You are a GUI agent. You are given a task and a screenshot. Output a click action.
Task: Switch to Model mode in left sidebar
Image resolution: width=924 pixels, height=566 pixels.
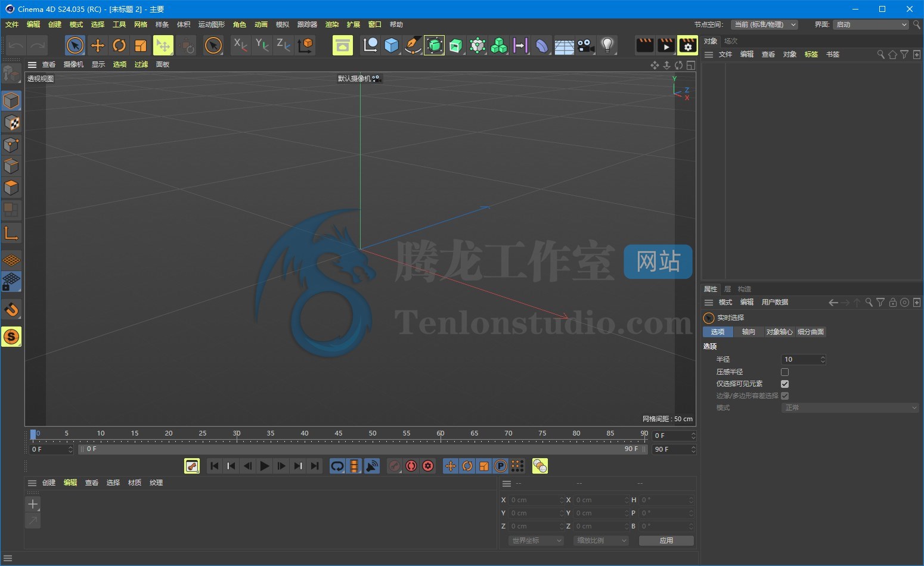[x=11, y=101]
